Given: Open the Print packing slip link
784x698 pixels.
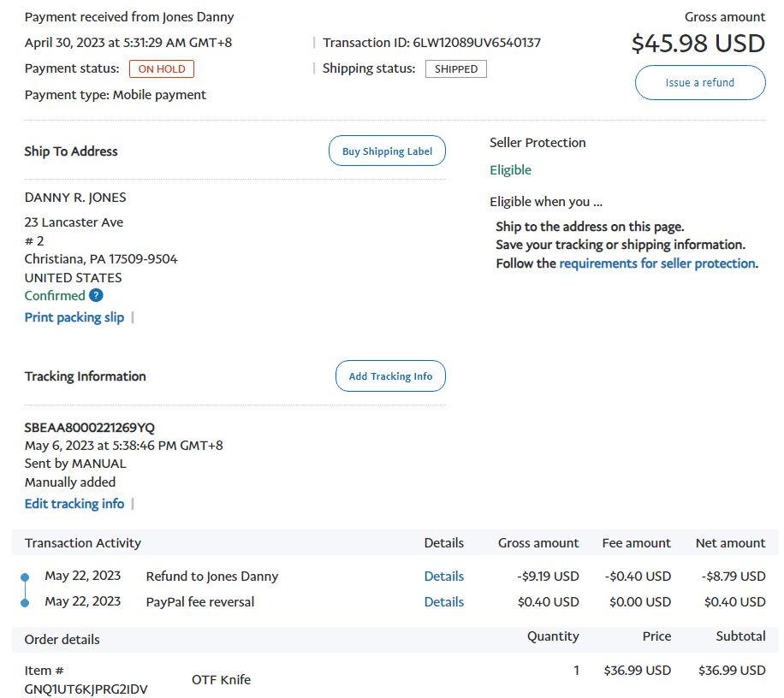Looking at the screenshot, I should coord(74,317).
